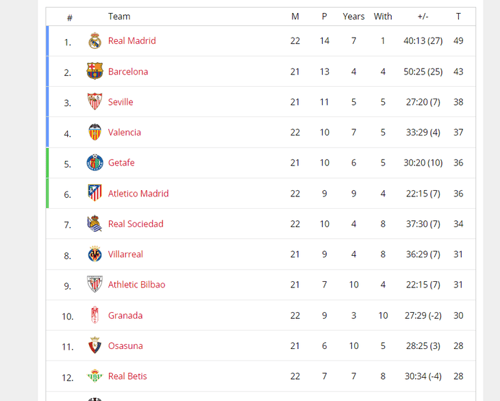Follow the Athletic Bilbao team link
Viewport: 500px width, 401px height.
pos(137,285)
